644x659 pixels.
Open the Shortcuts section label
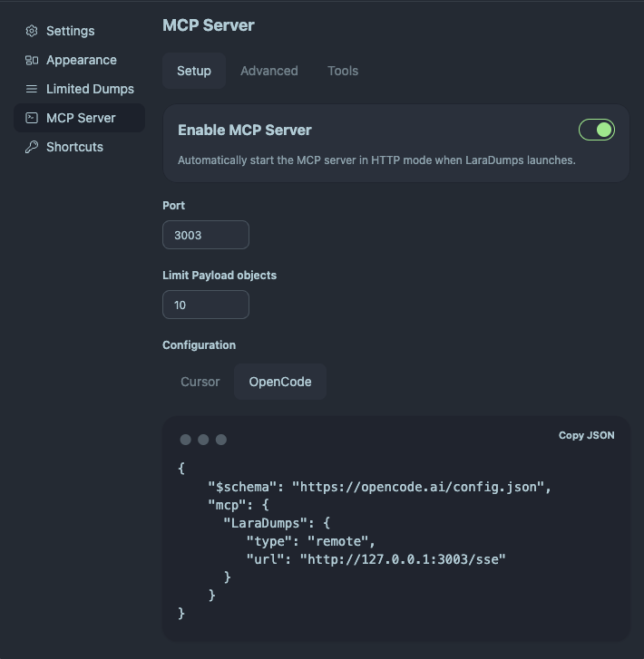pos(74,147)
